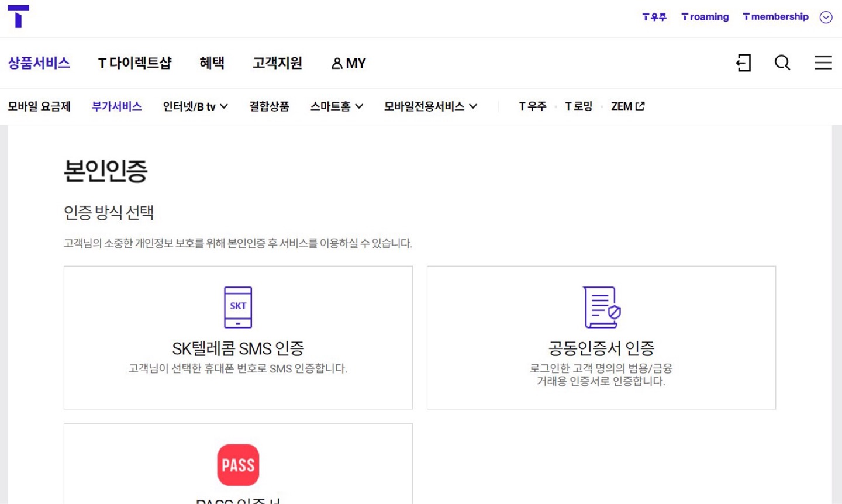Click the T 다이렉트샵 menu item
The height and width of the screenshot is (504, 842).
pos(136,63)
